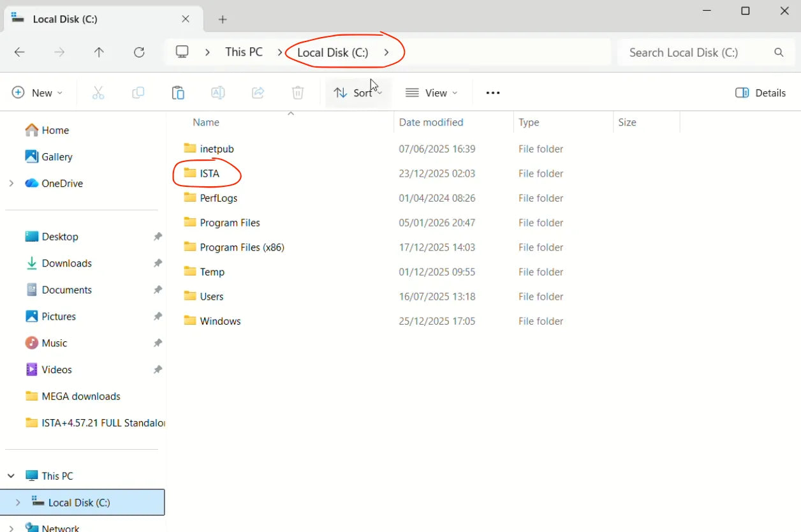Unpin Videos using its pin icon
Viewport: 801px width, 532px height.
[158, 369]
